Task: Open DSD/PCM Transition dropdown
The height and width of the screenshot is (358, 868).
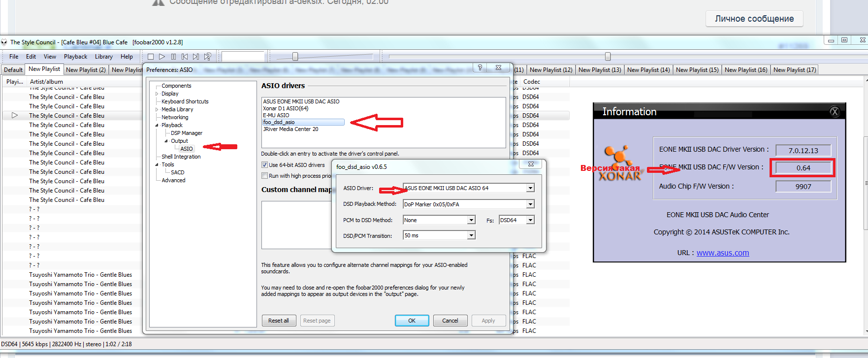Action: point(471,235)
